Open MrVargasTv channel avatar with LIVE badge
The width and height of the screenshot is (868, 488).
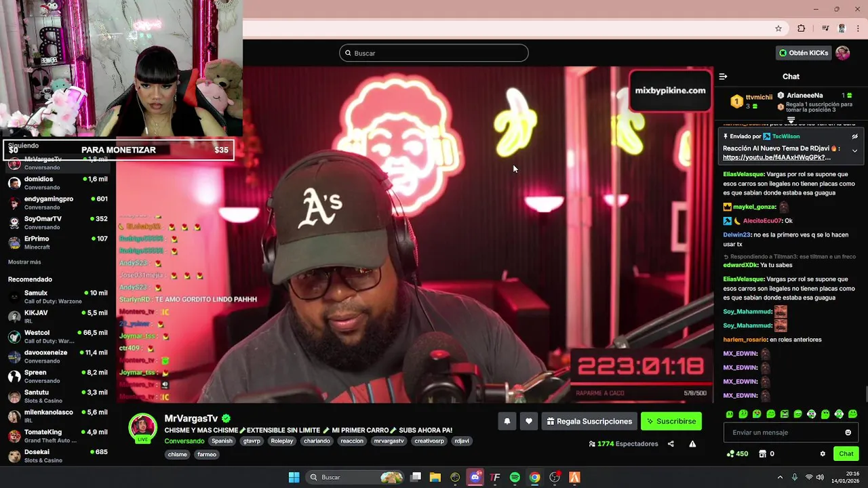tap(143, 428)
